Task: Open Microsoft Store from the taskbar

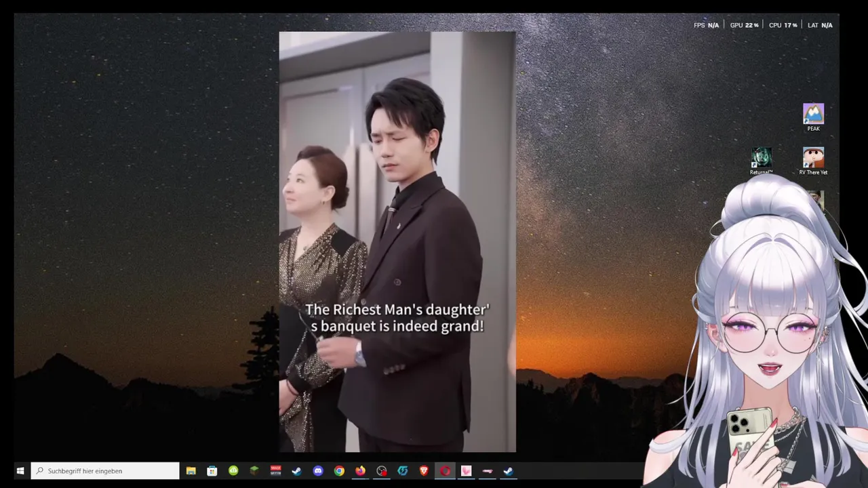Action: point(212,471)
